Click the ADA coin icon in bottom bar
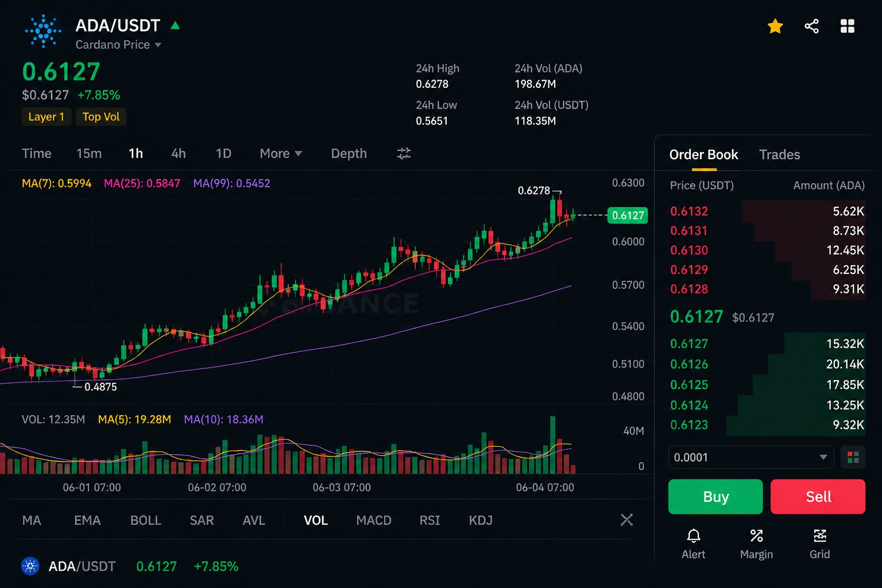 [30, 566]
